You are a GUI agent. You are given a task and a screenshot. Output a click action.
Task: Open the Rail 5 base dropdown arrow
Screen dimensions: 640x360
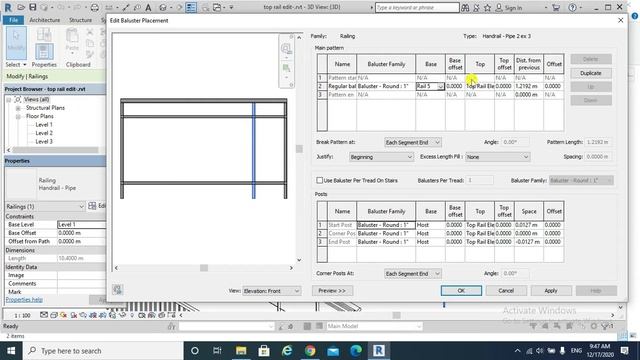coord(440,87)
